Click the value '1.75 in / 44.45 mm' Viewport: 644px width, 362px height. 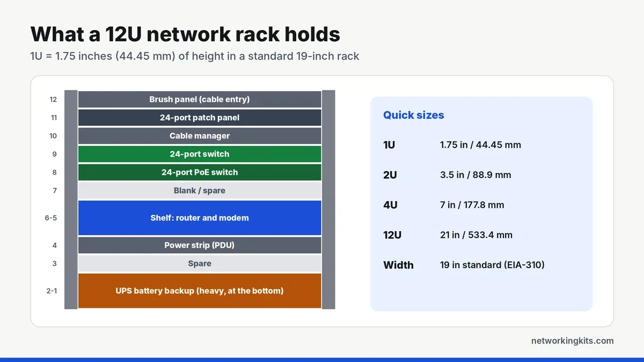480,145
